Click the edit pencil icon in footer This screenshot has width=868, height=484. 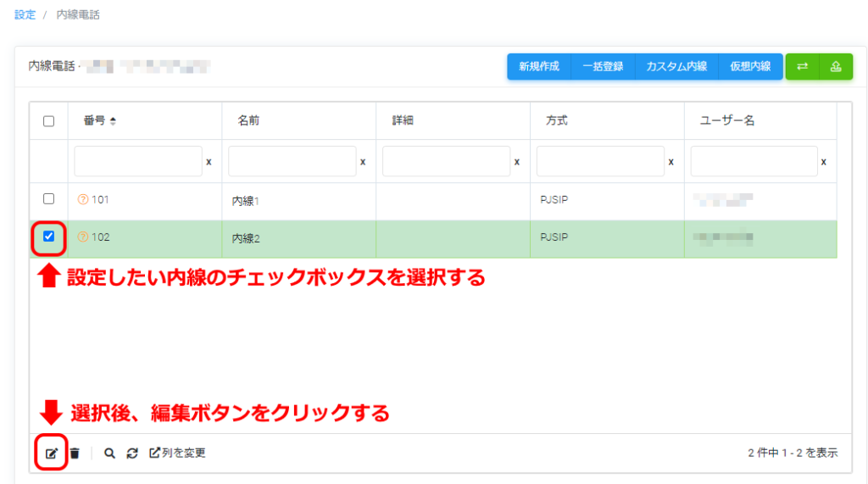(x=52, y=453)
